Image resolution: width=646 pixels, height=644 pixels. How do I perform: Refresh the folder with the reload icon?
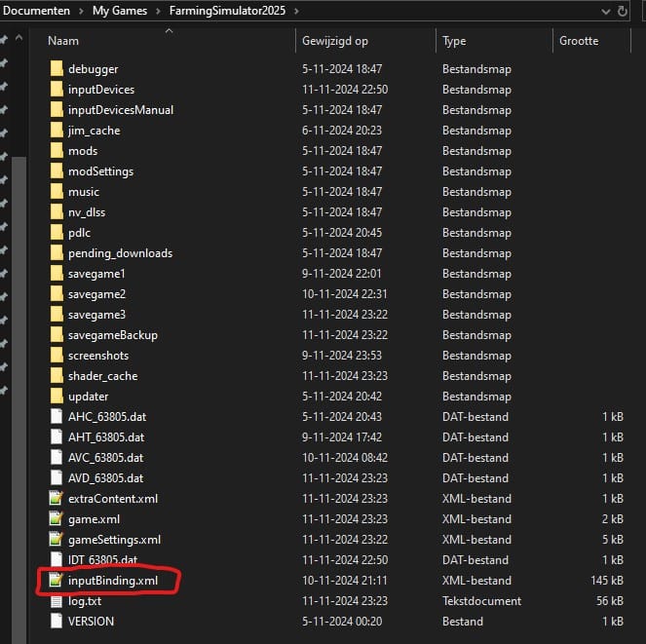click(x=622, y=11)
